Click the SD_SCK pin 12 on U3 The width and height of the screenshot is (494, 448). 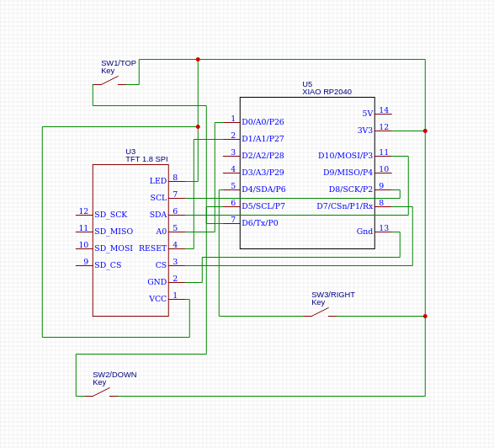coord(84,215)
